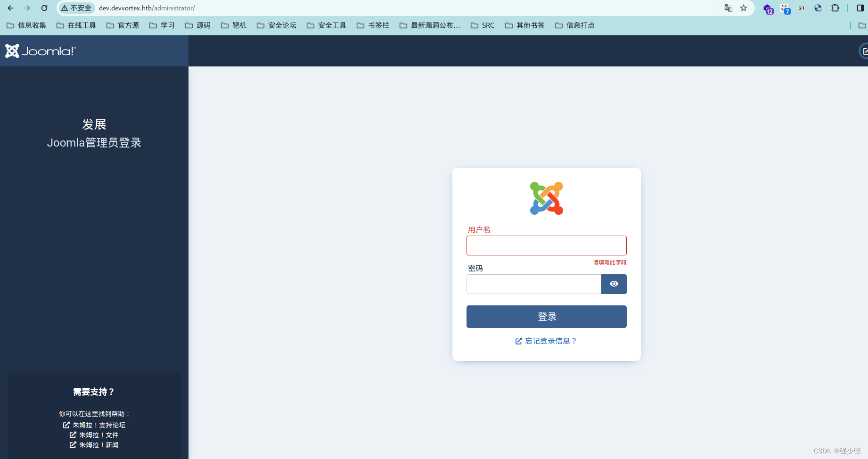This screenshot has width=868, height=459.
Task: Open the 不安全 site security warning
Action: [76, 8]
